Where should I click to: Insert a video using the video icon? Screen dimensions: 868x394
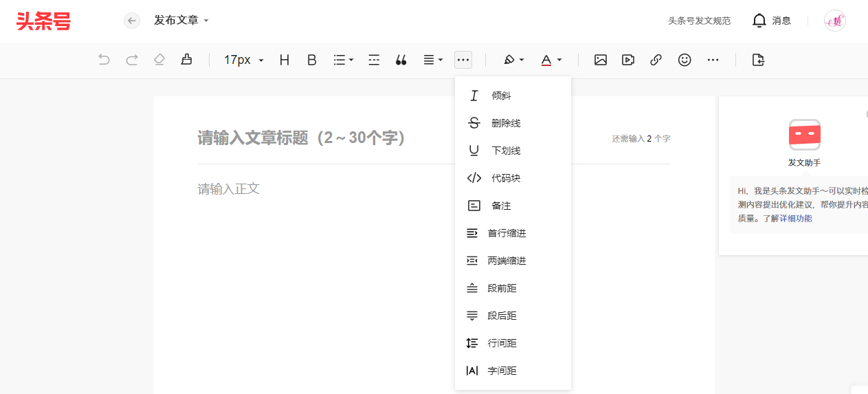coord(628,60)
